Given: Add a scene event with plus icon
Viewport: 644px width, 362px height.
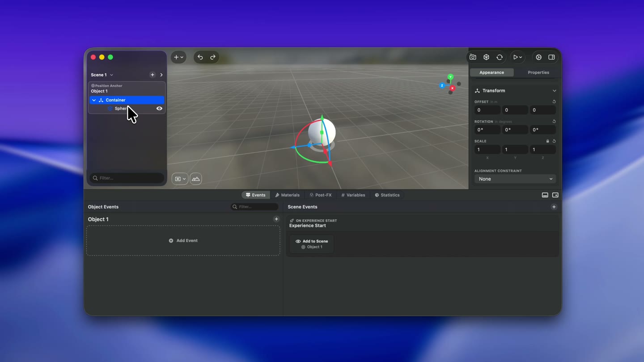Looking at the screenshot, I should pyautogui.click(x=554, y=207).
